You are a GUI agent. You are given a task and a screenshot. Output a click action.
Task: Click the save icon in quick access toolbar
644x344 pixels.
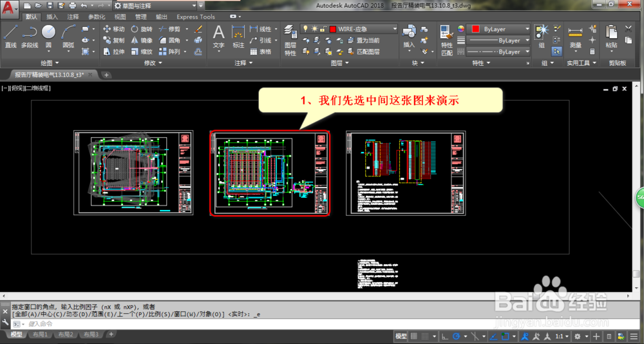pos(50,6)
